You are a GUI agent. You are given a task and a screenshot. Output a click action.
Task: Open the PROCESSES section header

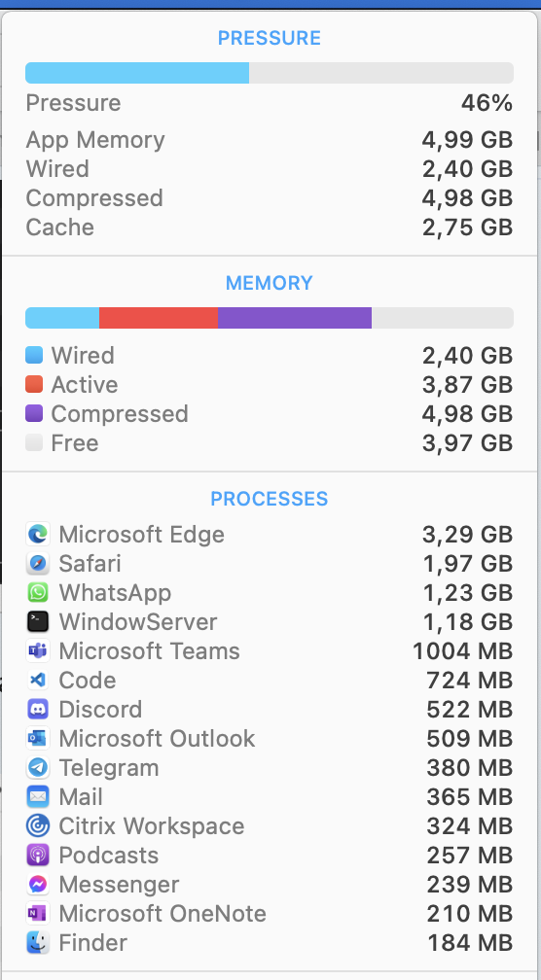270,499
